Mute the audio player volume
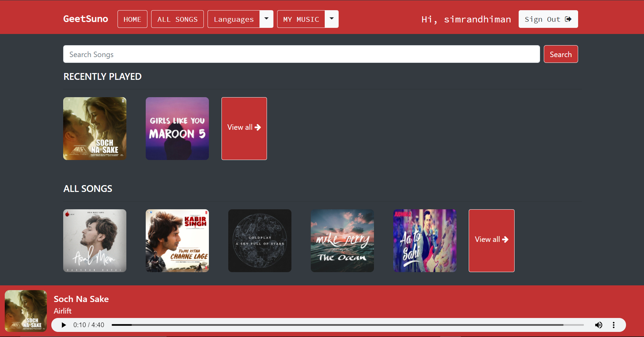The height and width of the screenshot is (337, 644). 598,325
